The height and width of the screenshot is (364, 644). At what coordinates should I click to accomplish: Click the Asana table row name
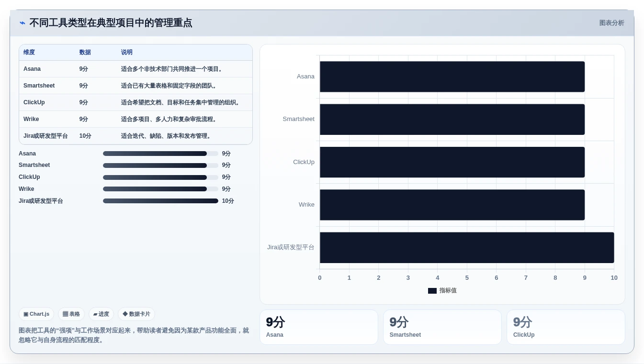point(32,69)
